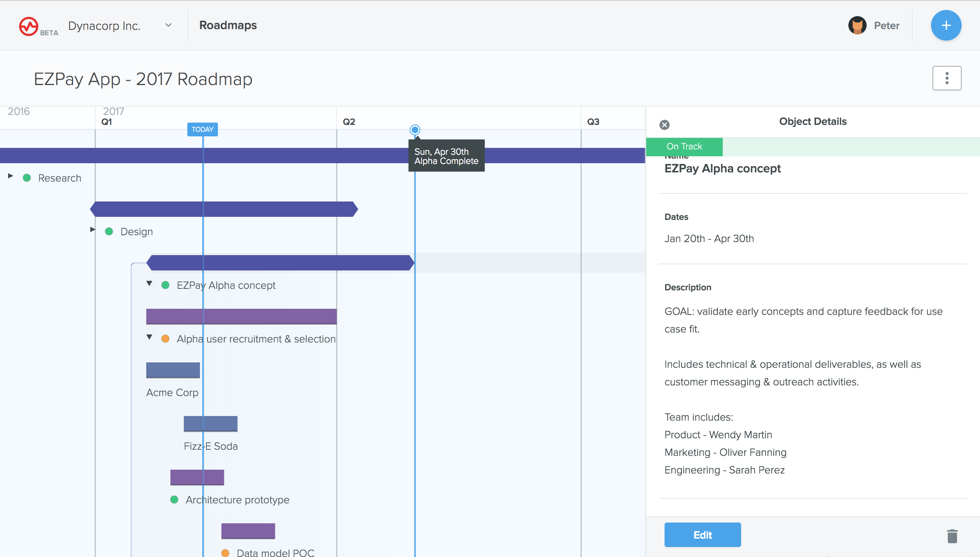980x557 pixels.
Task: Click the On Track status label
Action: 684,146
